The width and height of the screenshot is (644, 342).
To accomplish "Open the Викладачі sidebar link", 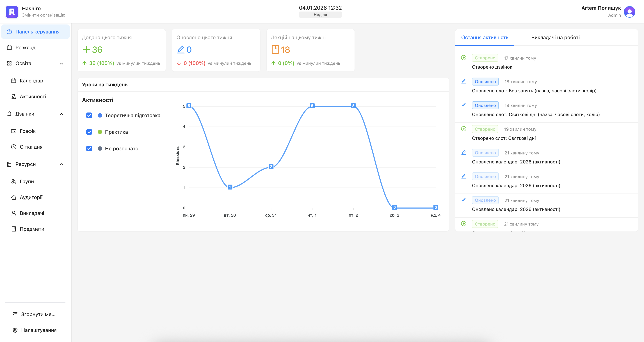I will [x=32, y=213].
